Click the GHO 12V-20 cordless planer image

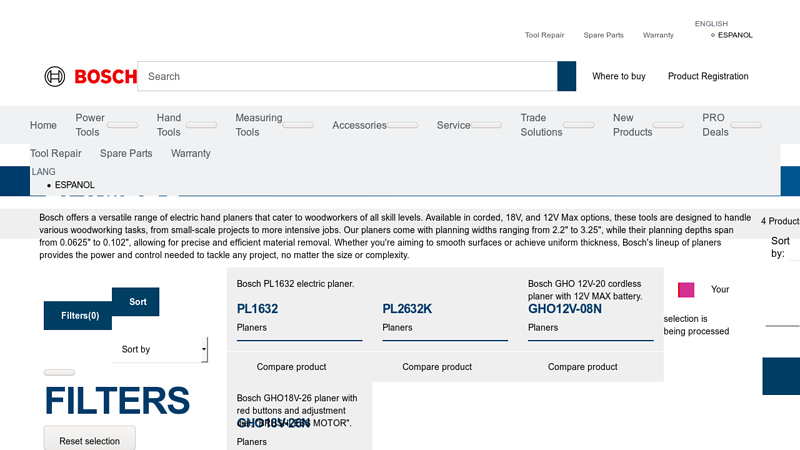click(585, 290)
